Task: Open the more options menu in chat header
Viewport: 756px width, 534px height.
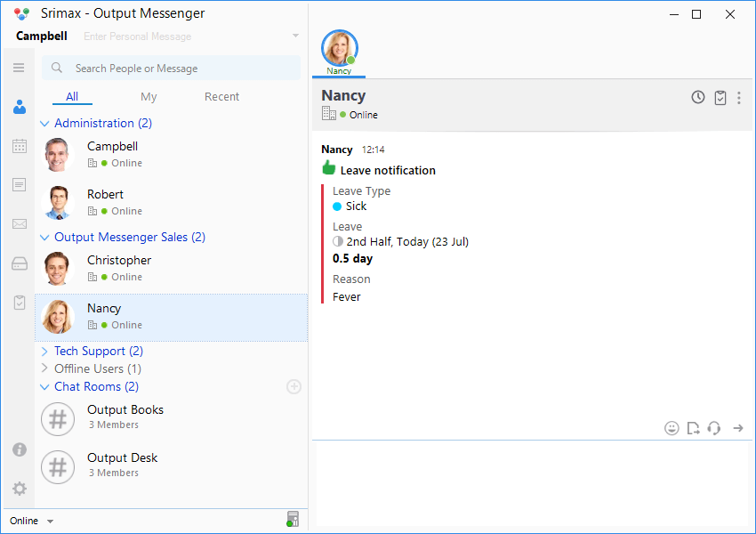Action: coord(738,98)
